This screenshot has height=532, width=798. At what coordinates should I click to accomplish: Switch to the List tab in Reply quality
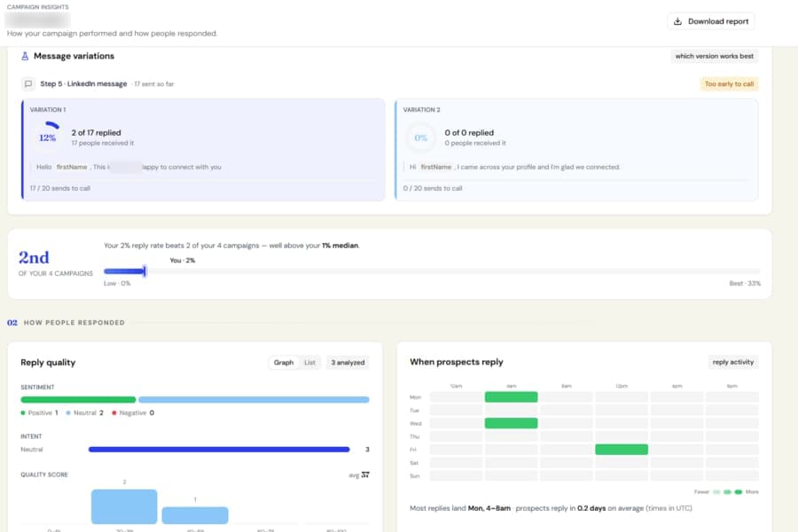(310, 363)
